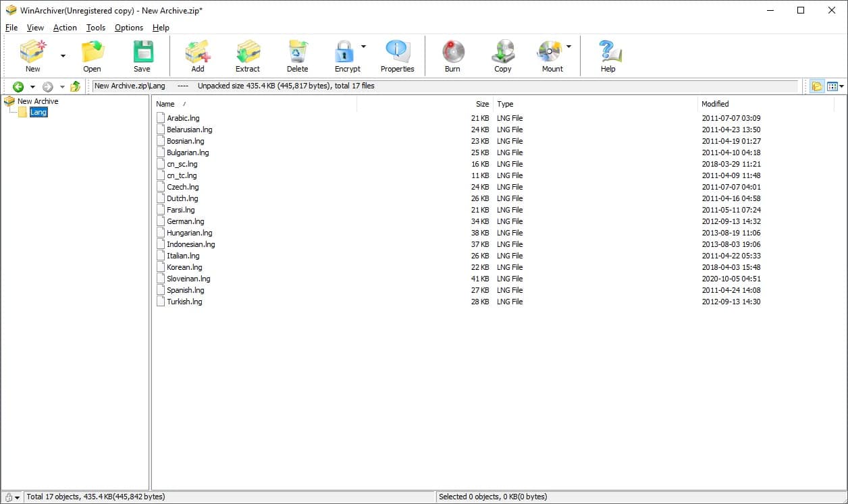This screenshot has width=848, height=504.
Task: Click the green Back navigation arrow
Action: [18, 86]
